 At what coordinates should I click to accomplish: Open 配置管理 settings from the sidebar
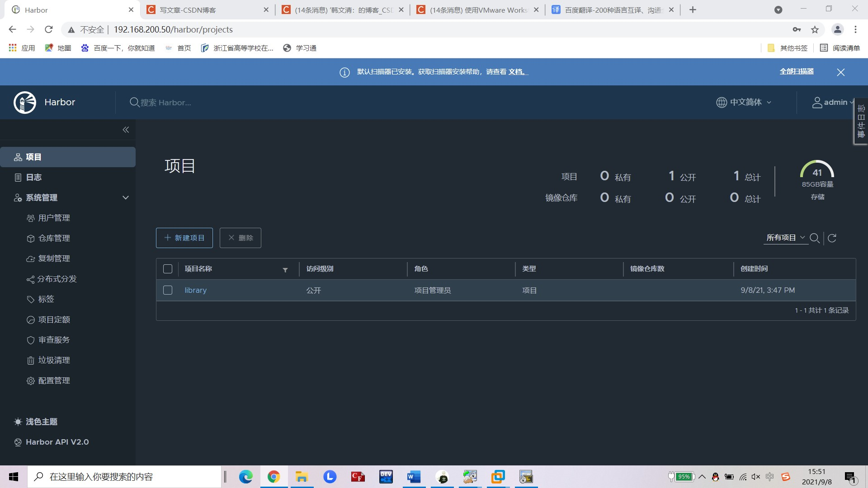[53, 380]
